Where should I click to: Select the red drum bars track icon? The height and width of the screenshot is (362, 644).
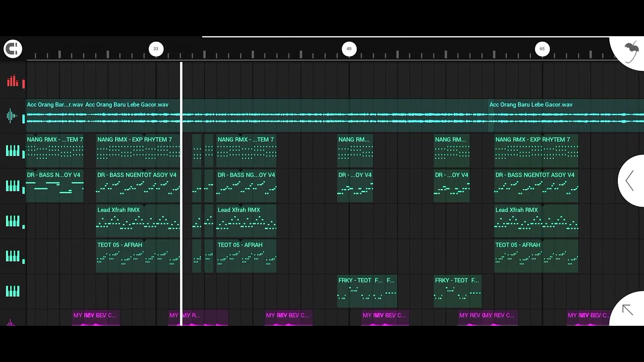click(13, 81)
